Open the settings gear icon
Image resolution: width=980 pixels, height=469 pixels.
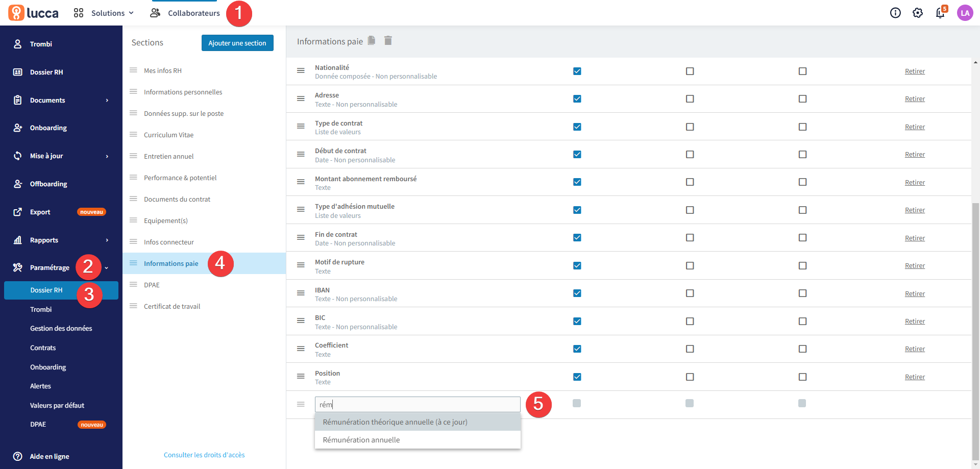pyautogui.click(x=918, y=13)
